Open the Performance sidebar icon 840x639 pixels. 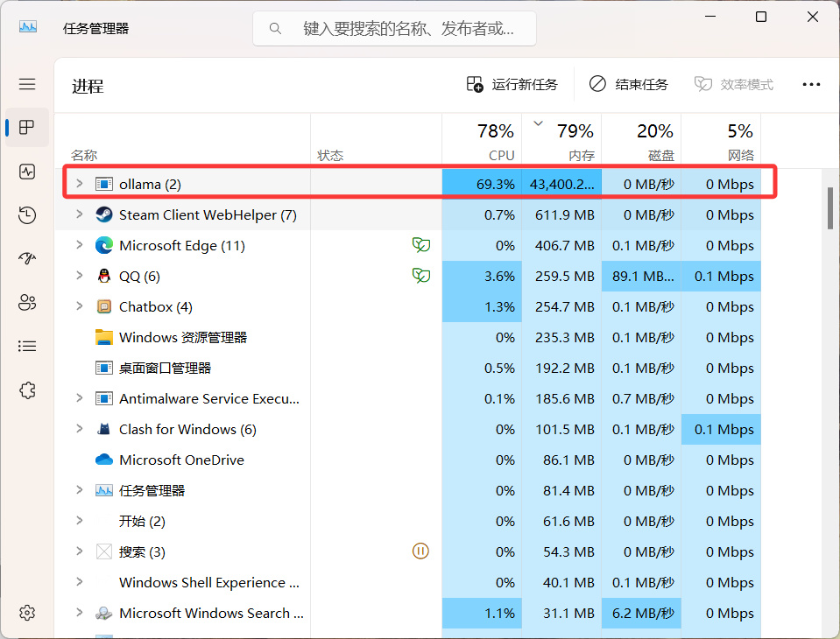pos(27,172)
